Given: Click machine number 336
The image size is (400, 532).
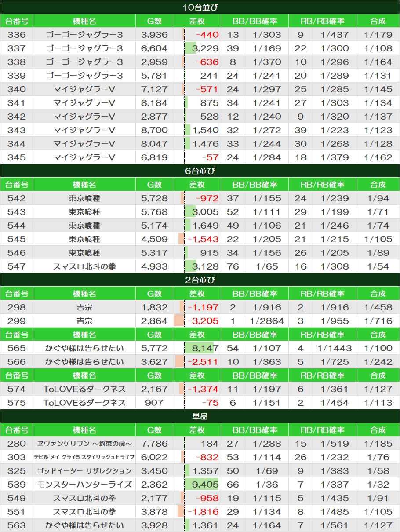Looking at the screenshot, I should (x=17, y=35).
